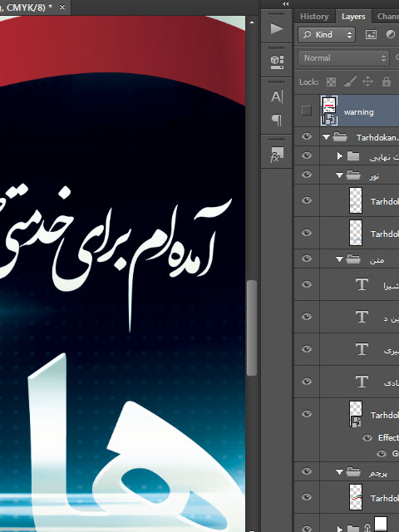Open the 3D cube panel icon
The image size is (399, 532).
(x=277, y=62)
